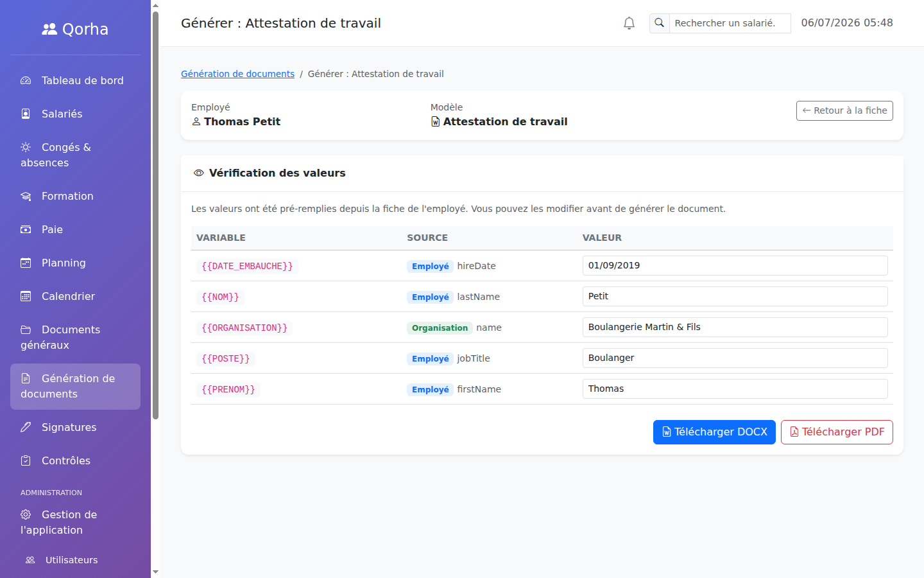Click the Employé badge next to hireDate
The image size is (924, 578).
pos(430,266)
